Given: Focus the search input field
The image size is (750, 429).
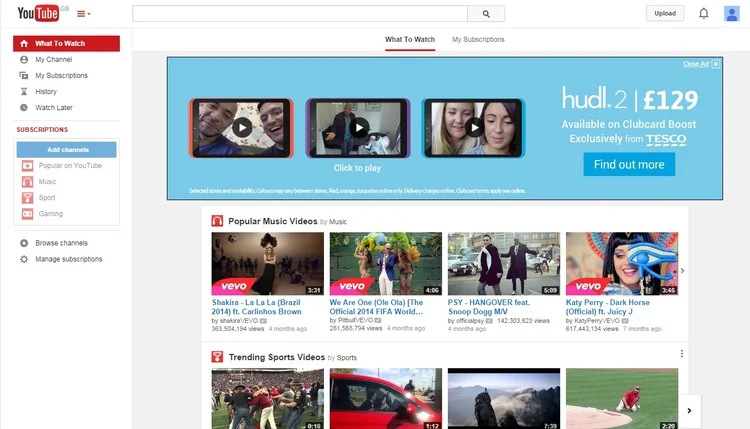Looking at the screenshot, I should coord(300,14).
